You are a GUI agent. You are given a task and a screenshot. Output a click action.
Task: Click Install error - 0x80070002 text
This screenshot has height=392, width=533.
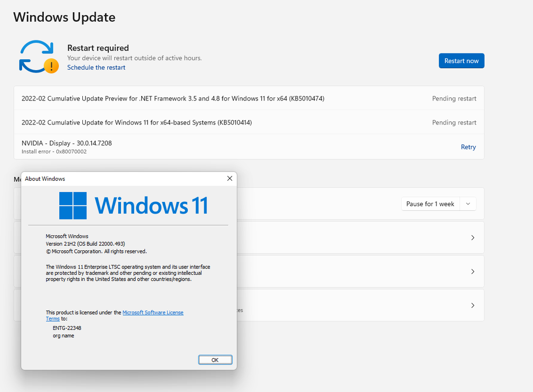54,151
